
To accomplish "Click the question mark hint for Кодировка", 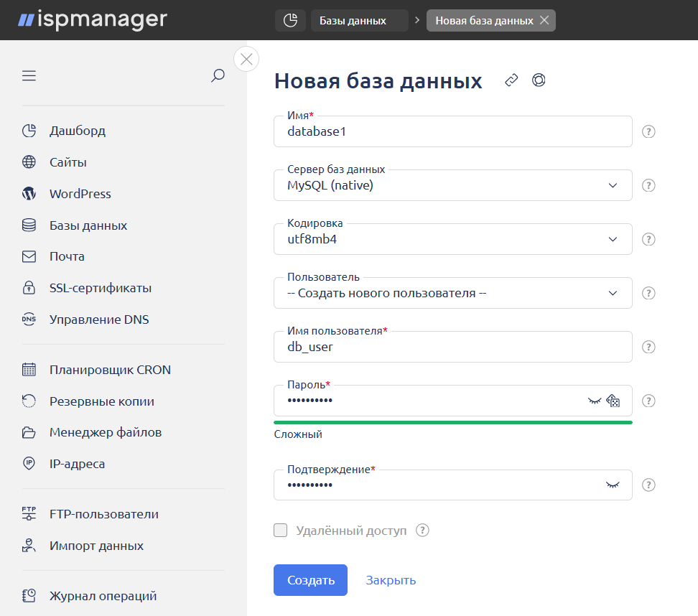I will click(648, 239).
